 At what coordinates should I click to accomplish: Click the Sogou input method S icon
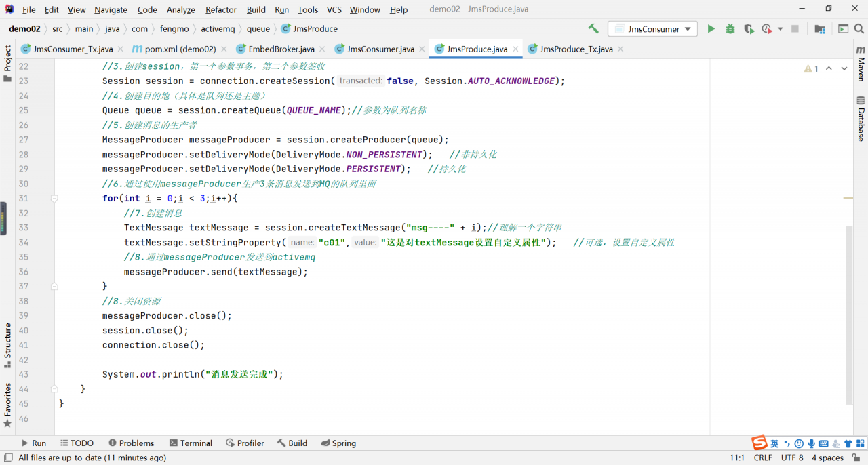tap(759, 443)
